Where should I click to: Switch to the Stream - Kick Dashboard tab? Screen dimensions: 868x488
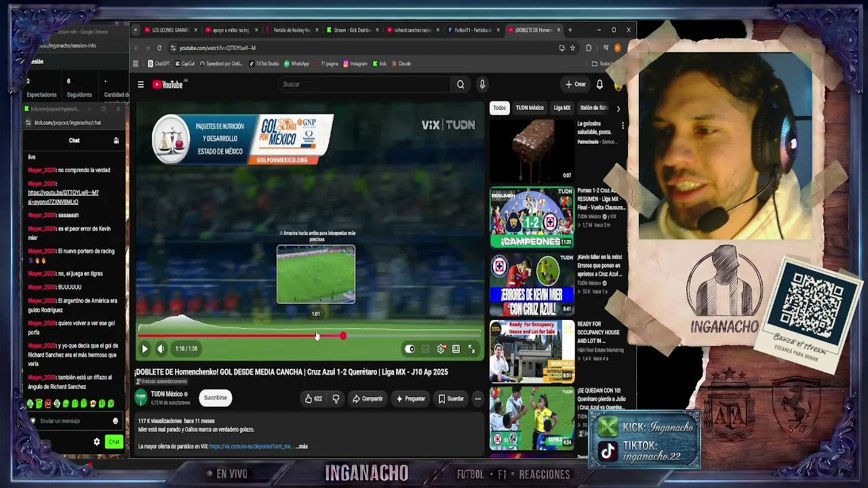(x=351, y=30)
